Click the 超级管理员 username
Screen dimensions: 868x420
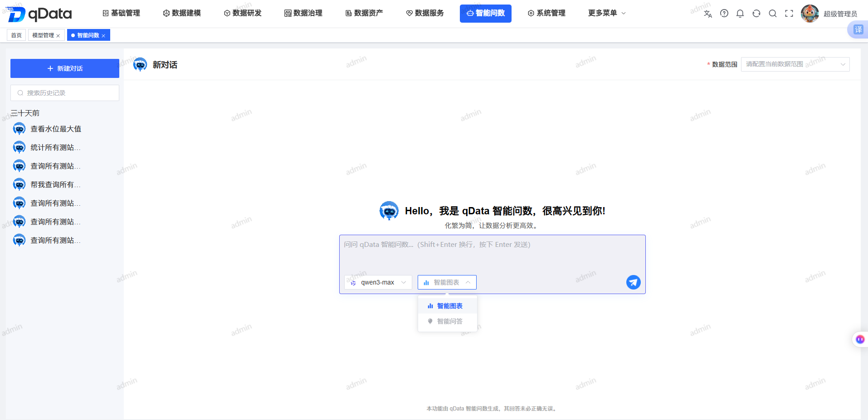(840, 14)
